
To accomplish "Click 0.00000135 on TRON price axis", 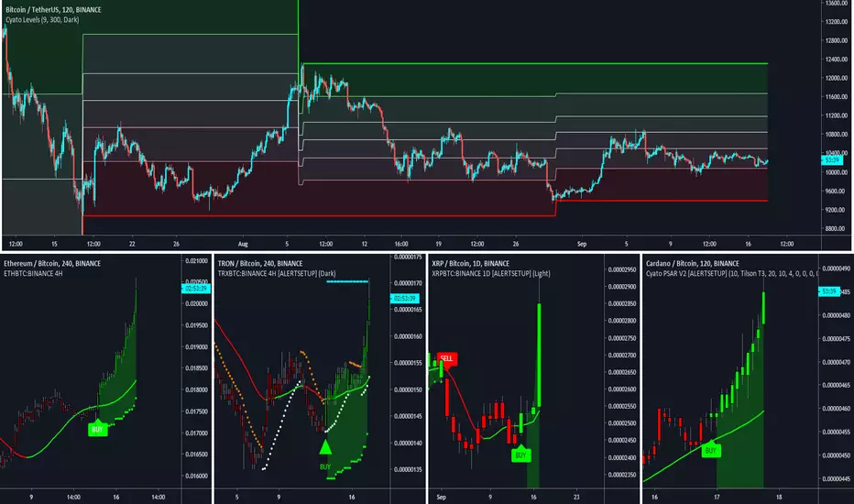I will point(408,470).
